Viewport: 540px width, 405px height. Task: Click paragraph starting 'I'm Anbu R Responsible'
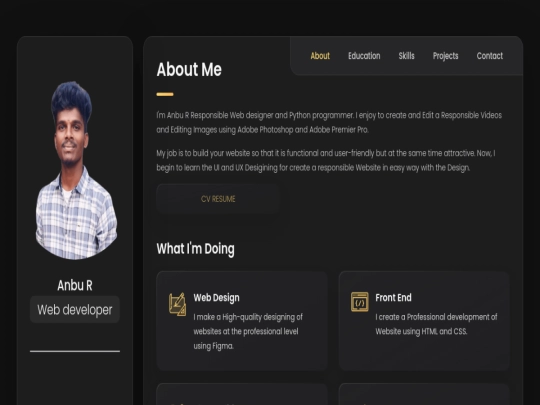329,122
